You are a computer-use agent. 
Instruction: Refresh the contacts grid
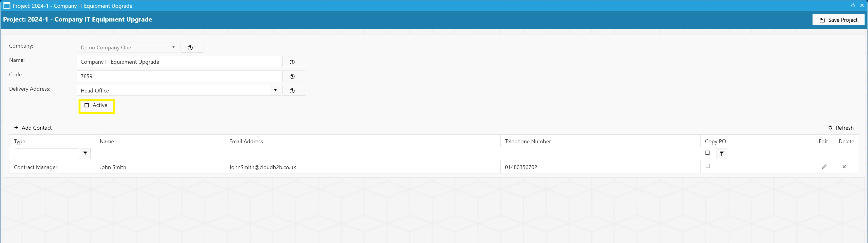841,128
